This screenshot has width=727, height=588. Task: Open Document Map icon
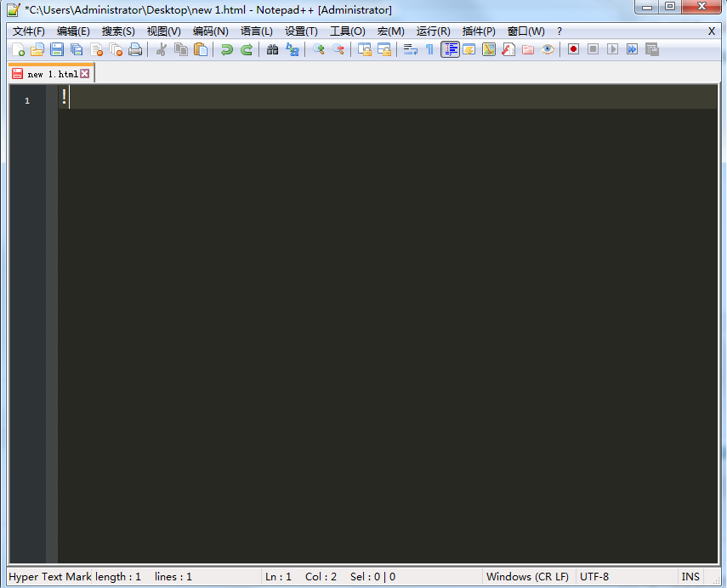(x=489, y=49)
